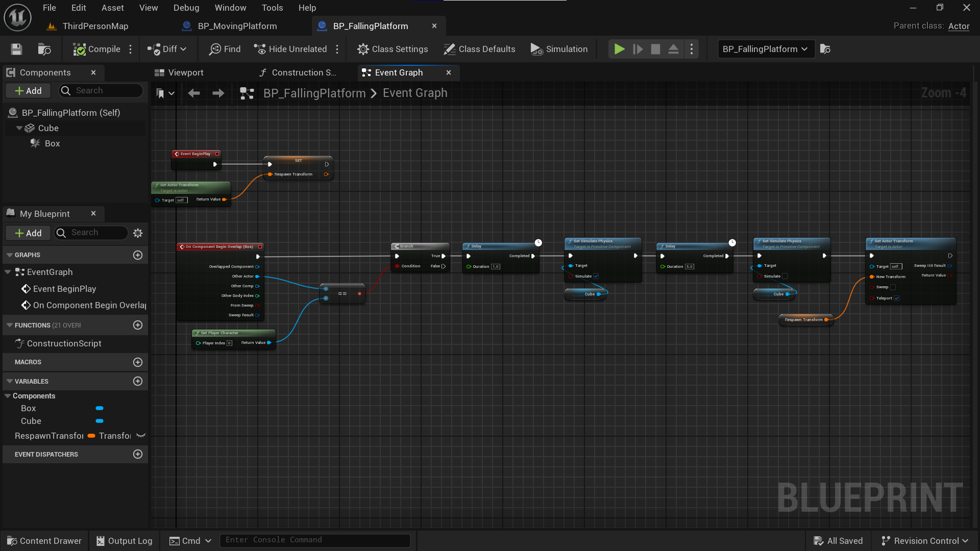Expand the Diff dropdown
980x551 pixels.
pyautogui.click(x=183, y=49)
